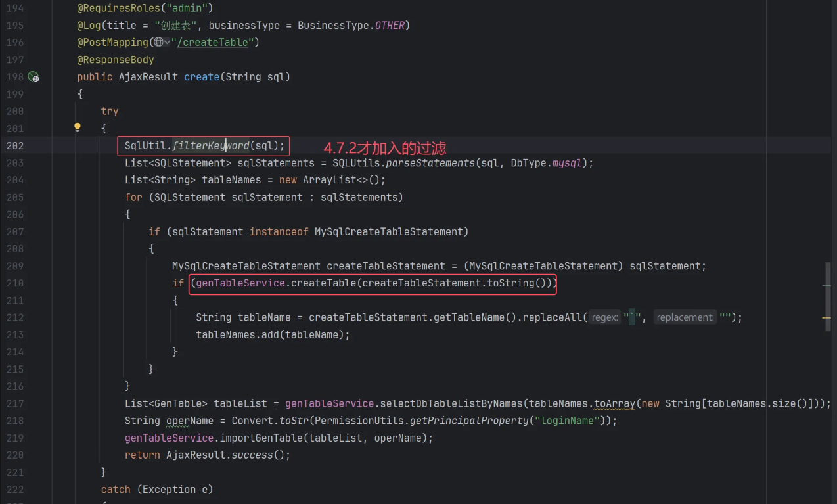The width and height of the screenshot is (837, 504).
Task: Click the Exception type on line 222
Action: click(x=170, y=489)
